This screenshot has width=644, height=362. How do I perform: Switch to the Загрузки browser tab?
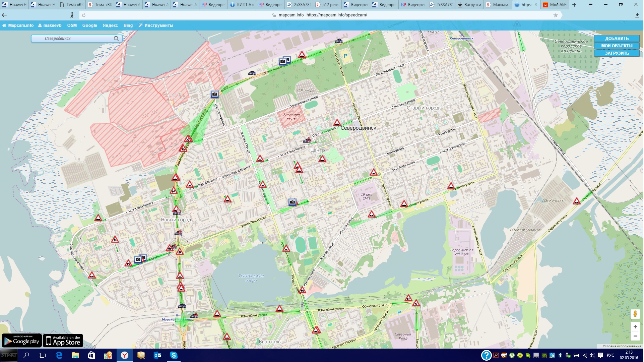point(469,5)
